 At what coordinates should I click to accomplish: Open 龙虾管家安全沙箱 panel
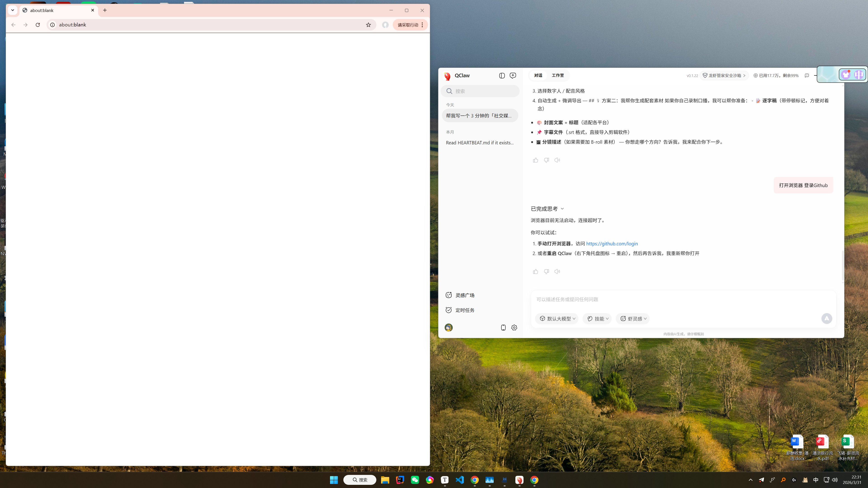point(724,75)
